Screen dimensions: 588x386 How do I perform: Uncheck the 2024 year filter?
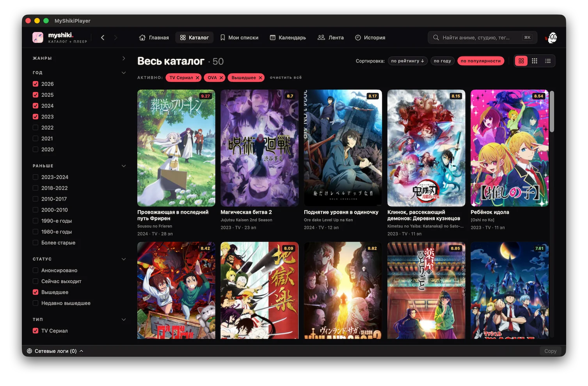(36, 106)
